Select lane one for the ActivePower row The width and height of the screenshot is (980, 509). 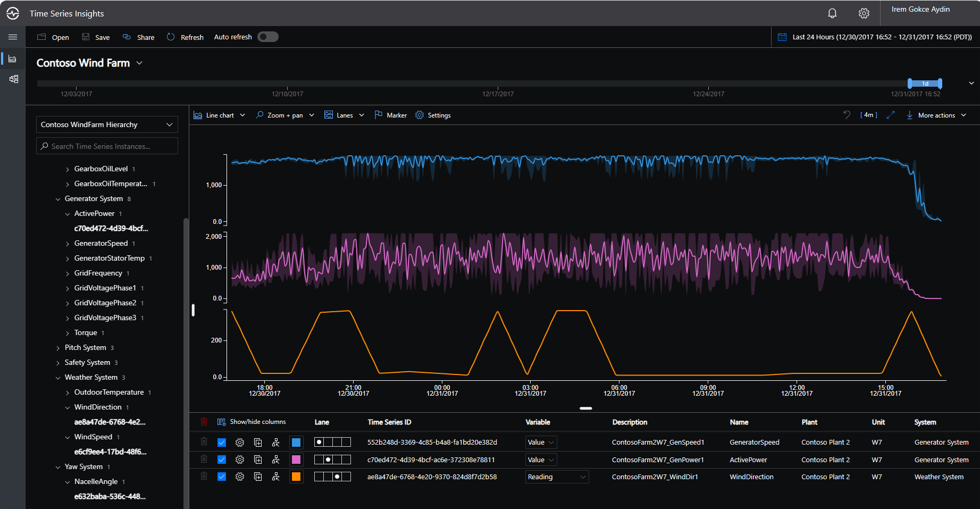point(319,460)
